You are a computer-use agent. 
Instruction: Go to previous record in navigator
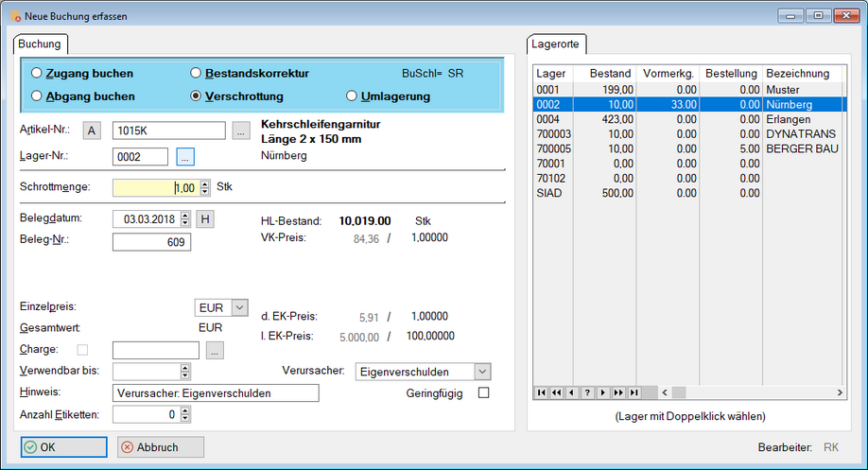point(572,392)
